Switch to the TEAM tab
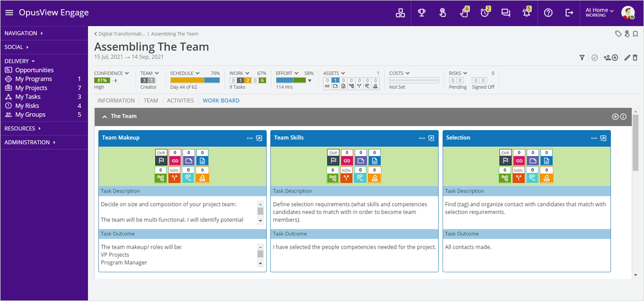Image resolution: width=644 pixels, height=302 pixels. tap(151, 100)
